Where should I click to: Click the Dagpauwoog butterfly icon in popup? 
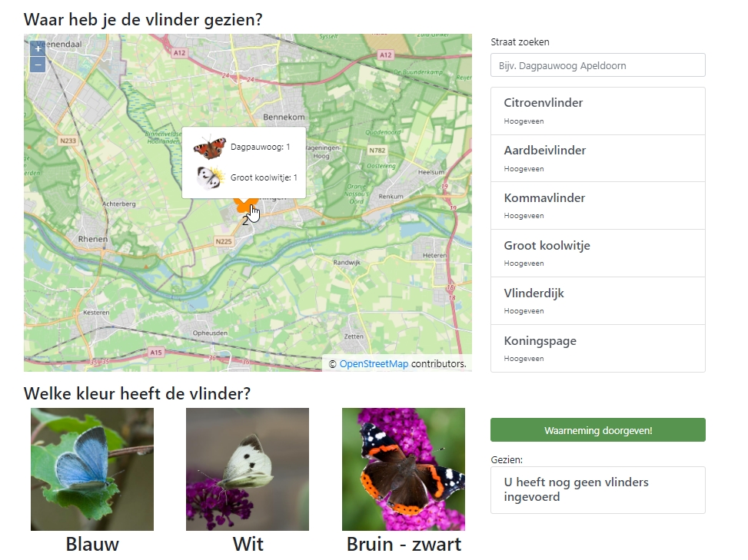click(x=209, y=147)
